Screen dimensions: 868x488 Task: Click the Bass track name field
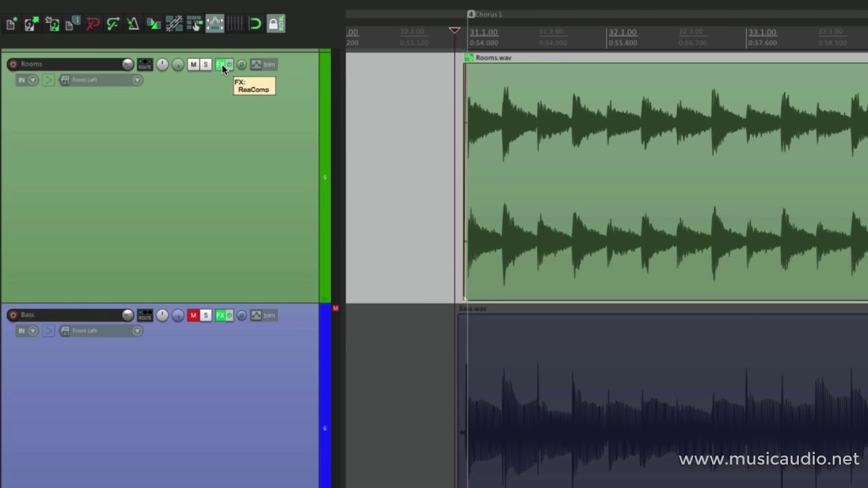coord(70,315)
